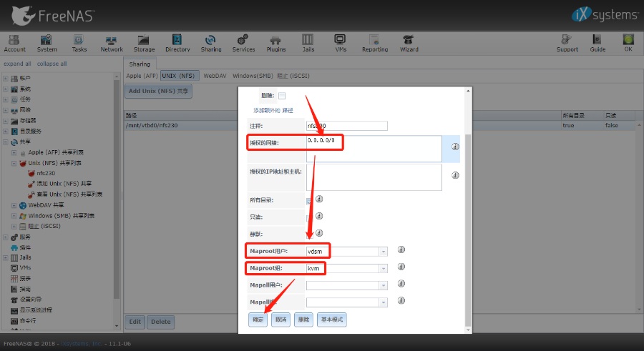Click the expand all link
The image size is (644, 351).
click(17, 64)
